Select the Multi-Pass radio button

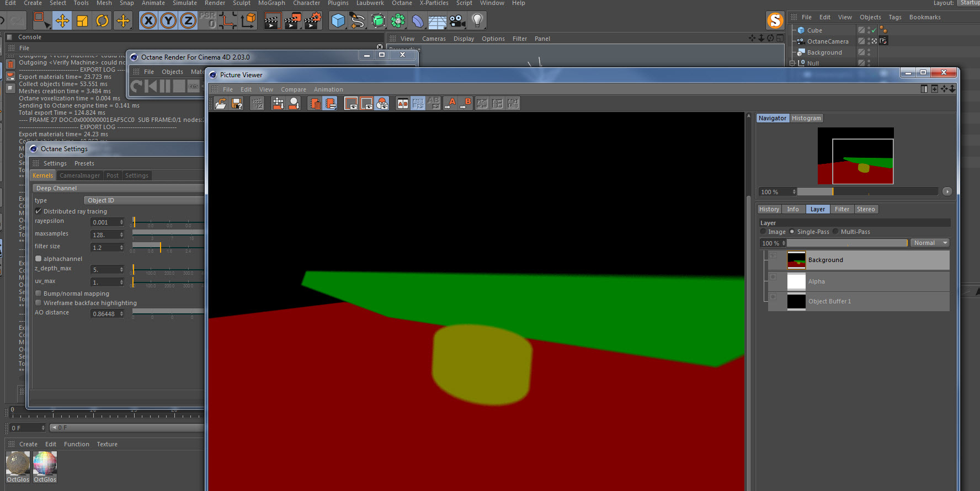835,232
